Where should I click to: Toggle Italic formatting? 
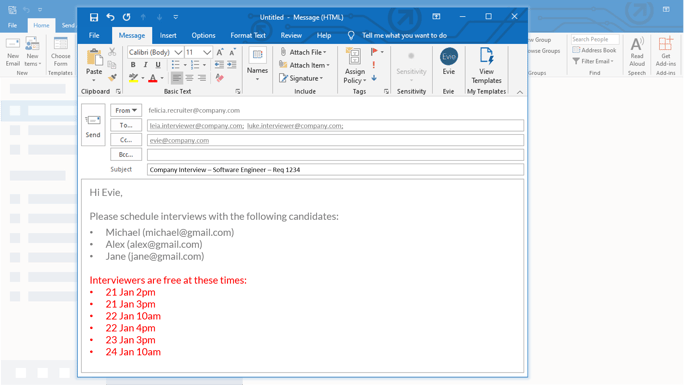(145, 65)
